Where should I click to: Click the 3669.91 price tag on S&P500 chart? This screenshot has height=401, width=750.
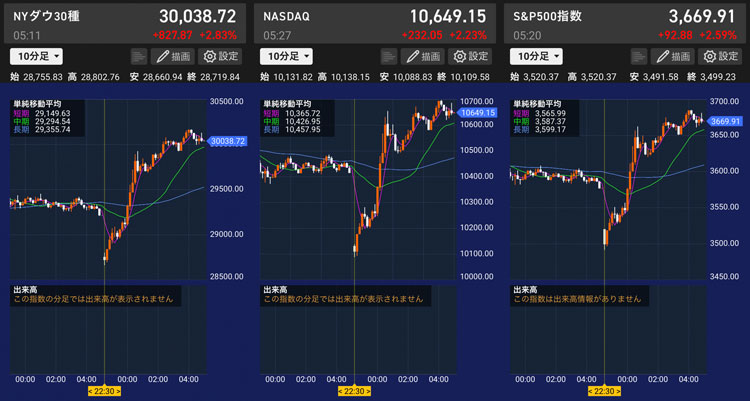click(725, 122)
